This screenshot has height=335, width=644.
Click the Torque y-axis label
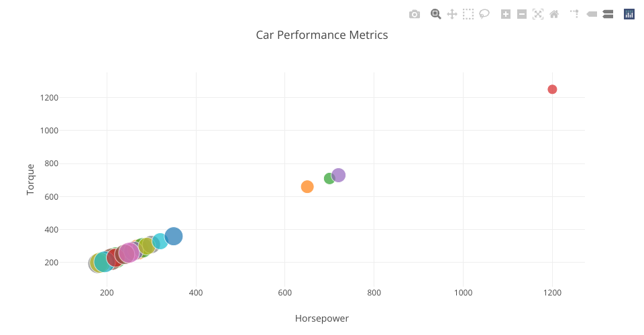click(30, 180)
